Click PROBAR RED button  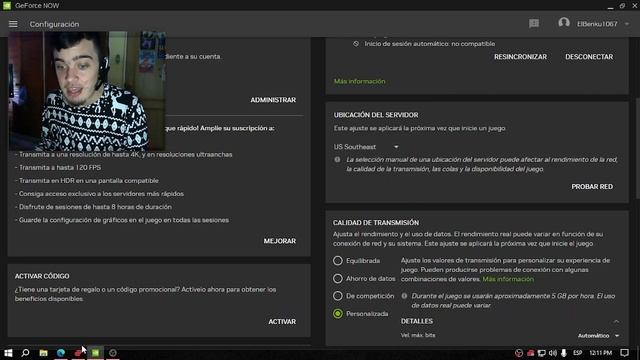pyautogui.click(x=592, y=187)
